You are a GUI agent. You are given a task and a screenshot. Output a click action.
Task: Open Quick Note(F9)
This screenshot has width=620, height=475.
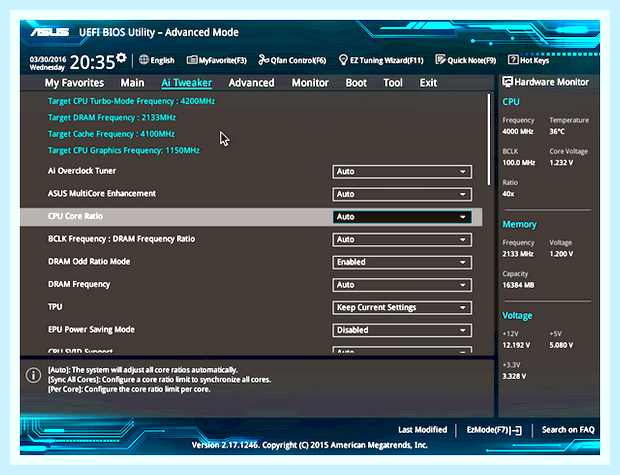pos(465,60)
